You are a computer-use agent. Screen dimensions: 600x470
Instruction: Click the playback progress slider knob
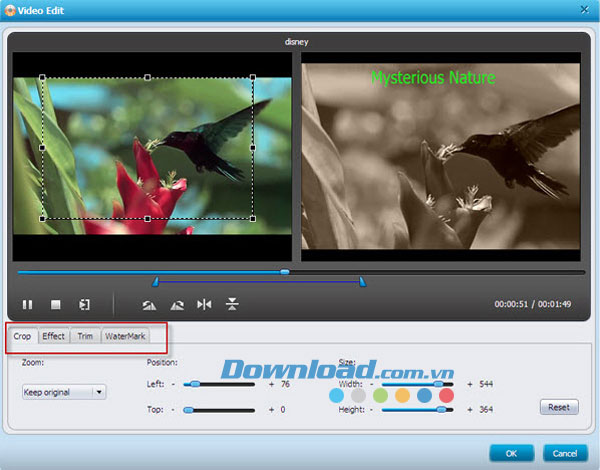click(285, 272)
